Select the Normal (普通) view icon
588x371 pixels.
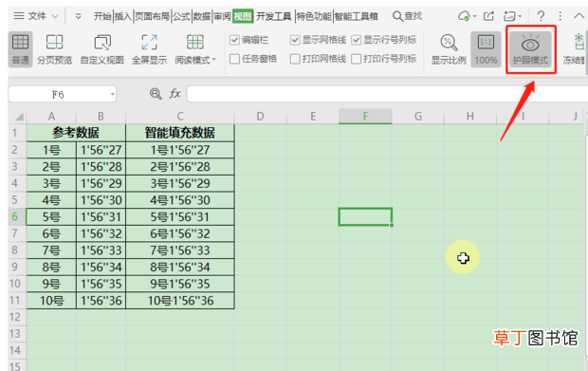20,48
